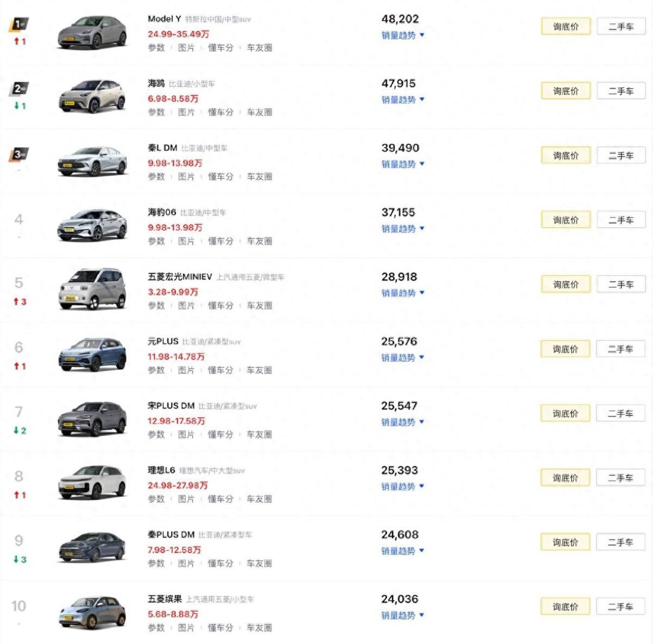Open 车友圈 link for 秦PLUS DM

(259, 563)
